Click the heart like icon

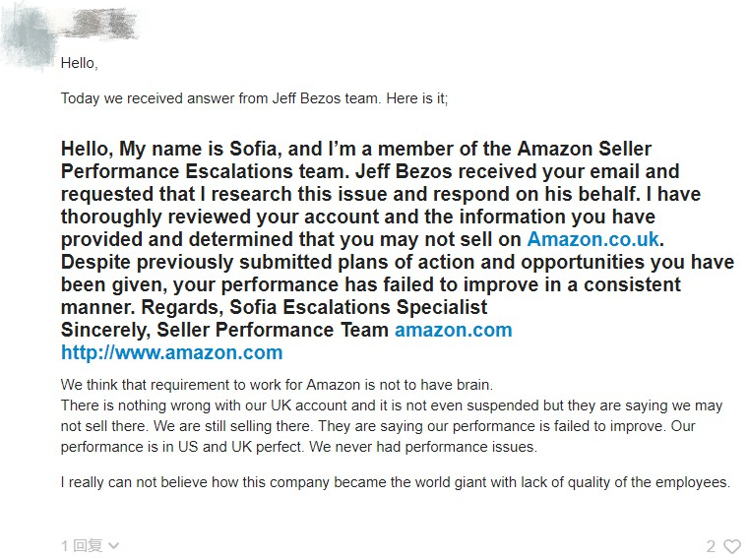tap(731, 546)
